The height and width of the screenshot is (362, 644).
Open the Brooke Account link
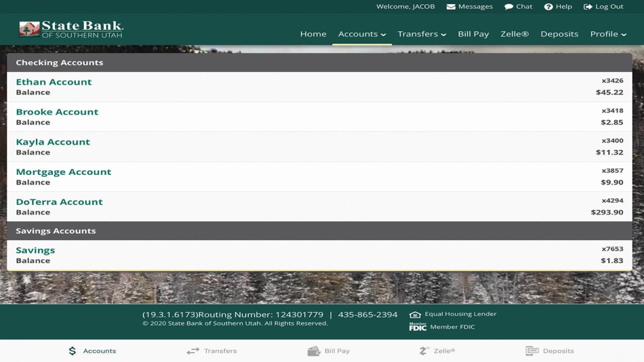(57, 112)
